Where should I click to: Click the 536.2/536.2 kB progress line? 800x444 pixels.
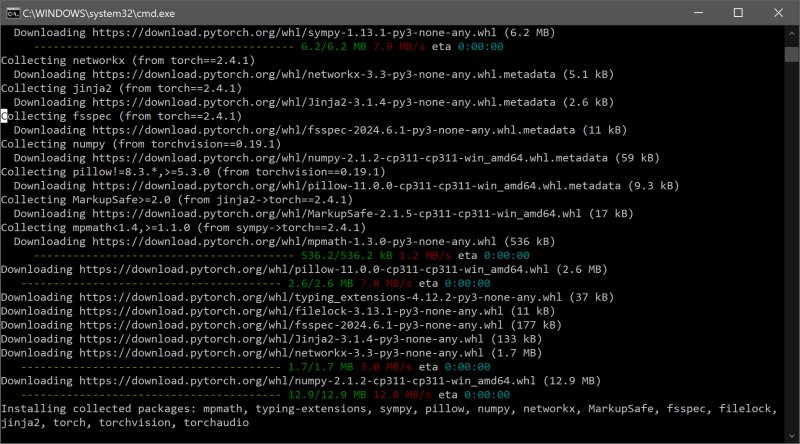point(282,256)
